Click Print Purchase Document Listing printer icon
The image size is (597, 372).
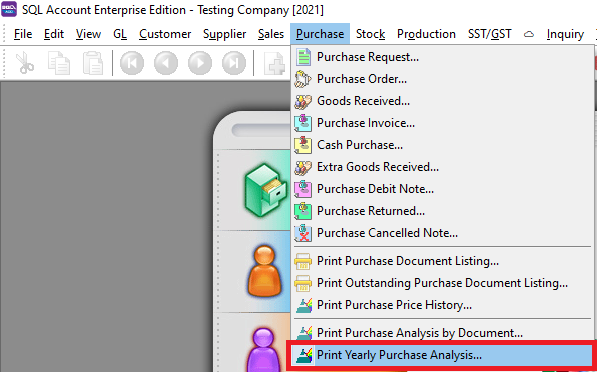point(303,261)
